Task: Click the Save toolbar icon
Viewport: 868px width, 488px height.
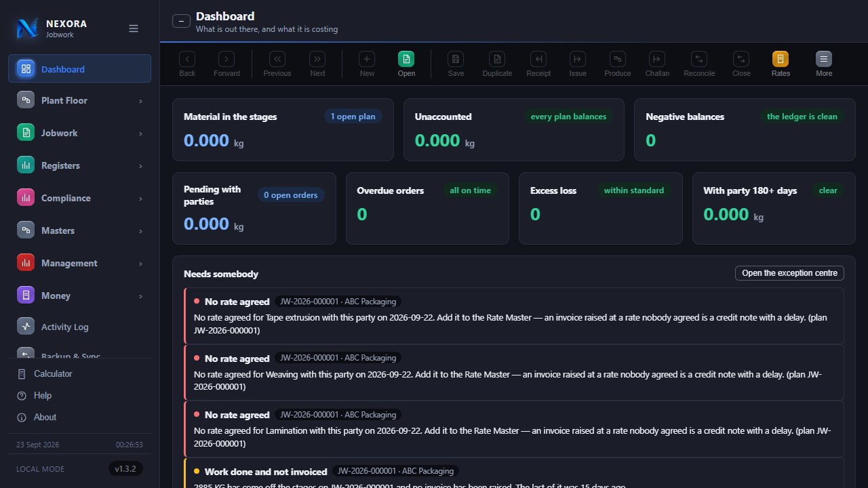Action: tap(456, 59)
